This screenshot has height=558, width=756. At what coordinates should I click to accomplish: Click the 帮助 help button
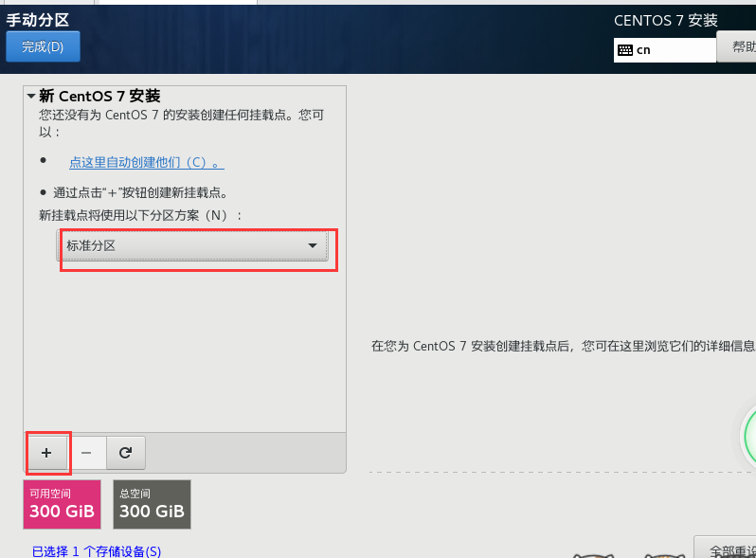click(x=736, y=46)
